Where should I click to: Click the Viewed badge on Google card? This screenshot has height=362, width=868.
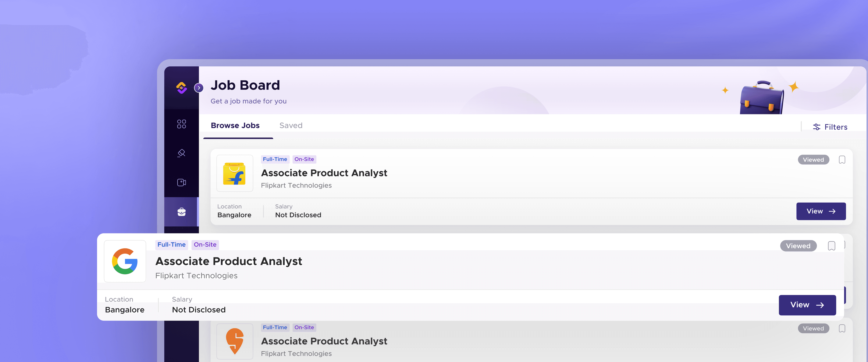point(798,246)
